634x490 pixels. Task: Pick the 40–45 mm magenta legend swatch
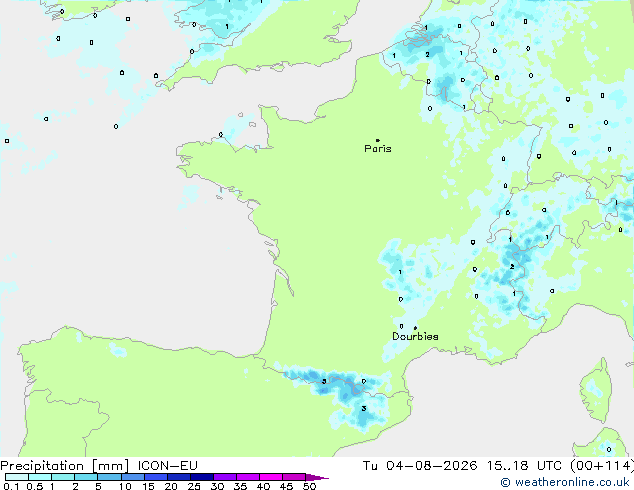271,477
